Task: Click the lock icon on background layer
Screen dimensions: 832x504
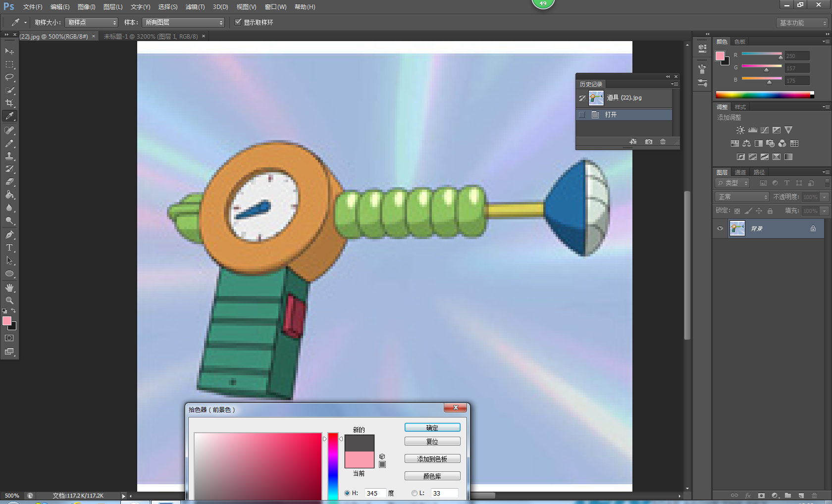Action: point(813,228)
